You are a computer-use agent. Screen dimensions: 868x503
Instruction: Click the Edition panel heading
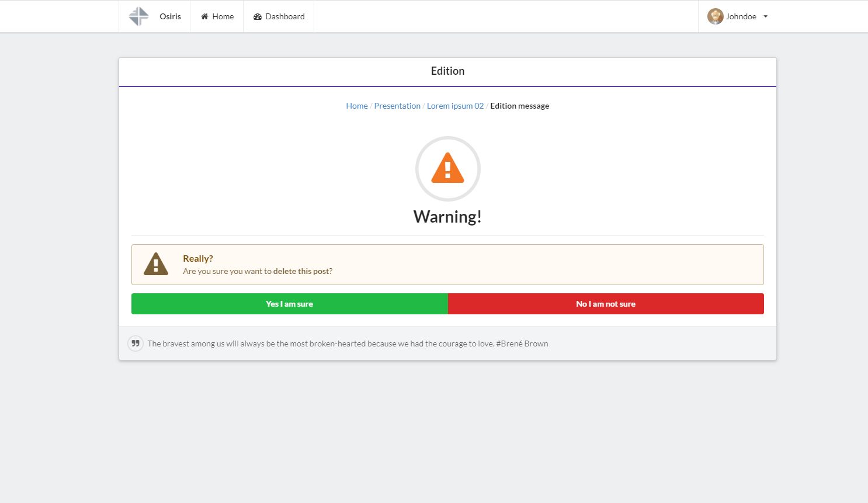[x=448, y=71]
